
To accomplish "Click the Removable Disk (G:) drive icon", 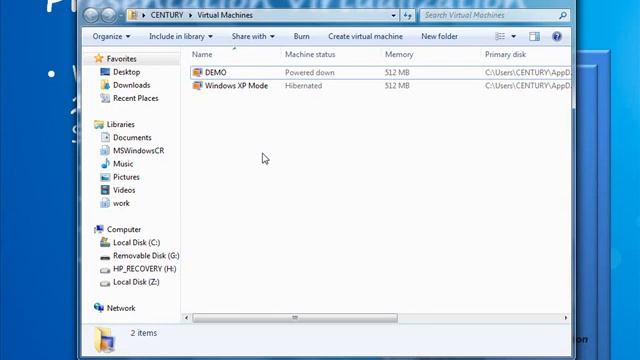I will (x=105, y=257).
